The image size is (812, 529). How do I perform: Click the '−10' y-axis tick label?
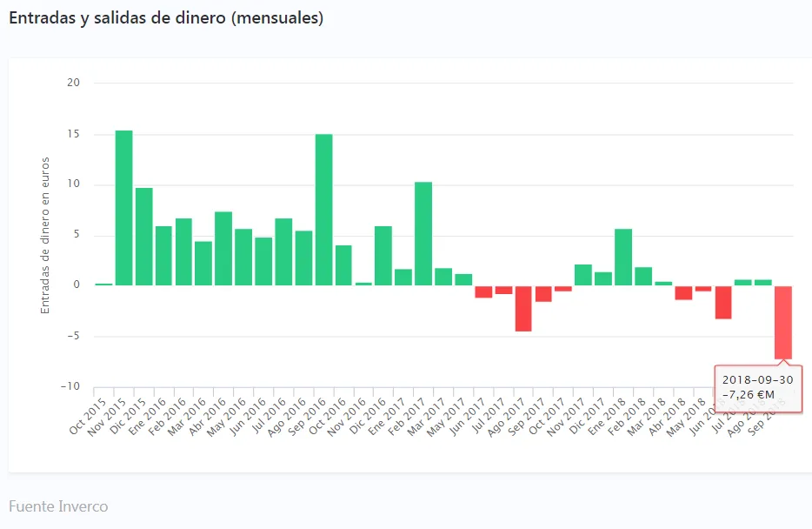[x=70, y=386]
